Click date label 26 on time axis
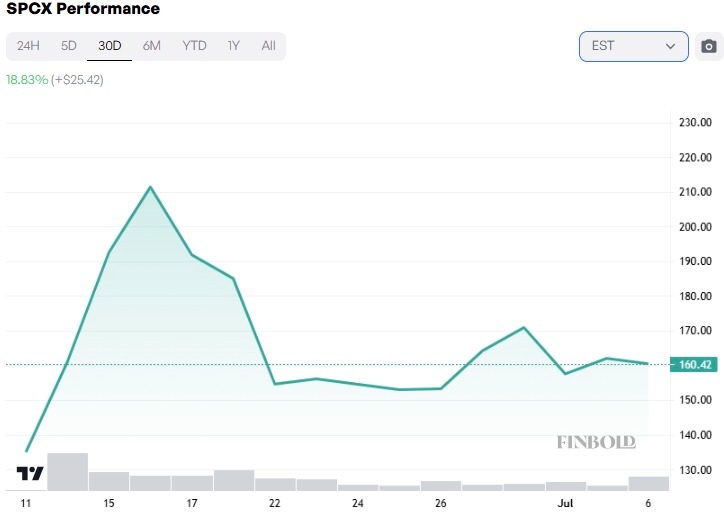 (x=440, y=503)
